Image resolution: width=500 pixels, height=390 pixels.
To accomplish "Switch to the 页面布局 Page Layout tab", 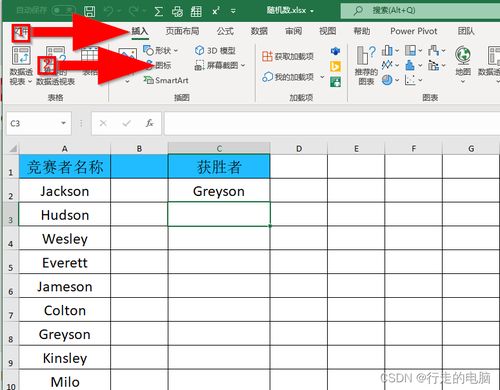I will coord(182,31).
